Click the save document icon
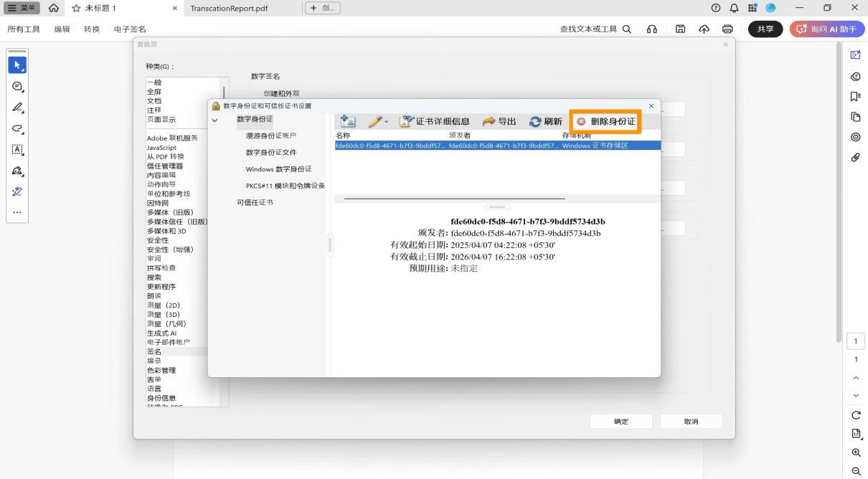The height and width of the screenshot is (479, 868). point(680,29)
